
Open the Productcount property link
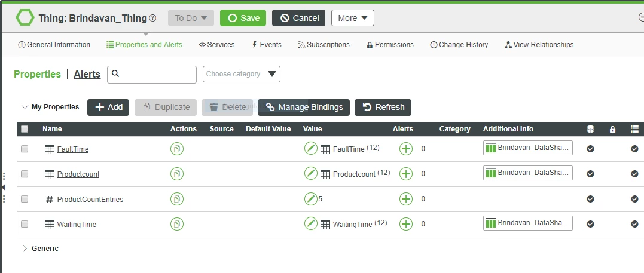(x=78, y=174)
